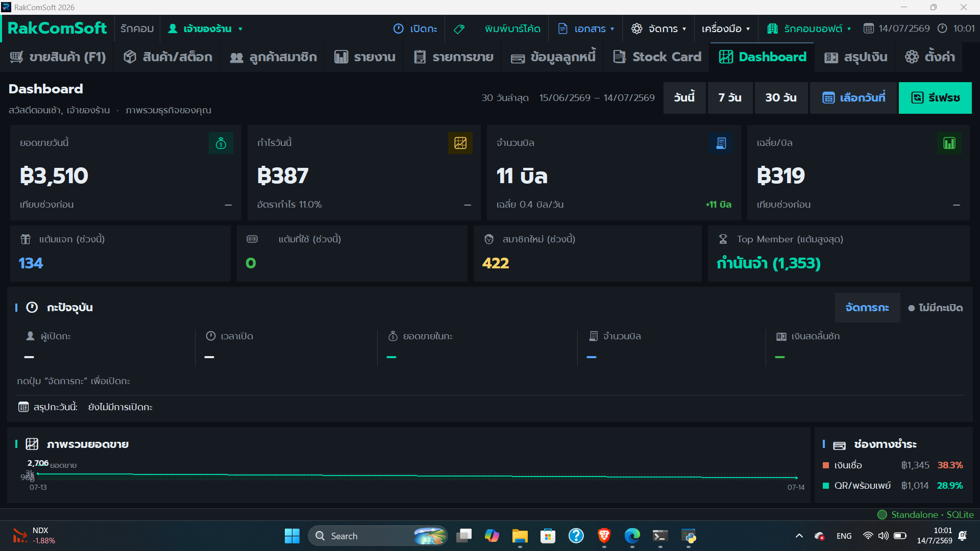
Task: Click Standalone · SQLite status text
Action: 932,515
